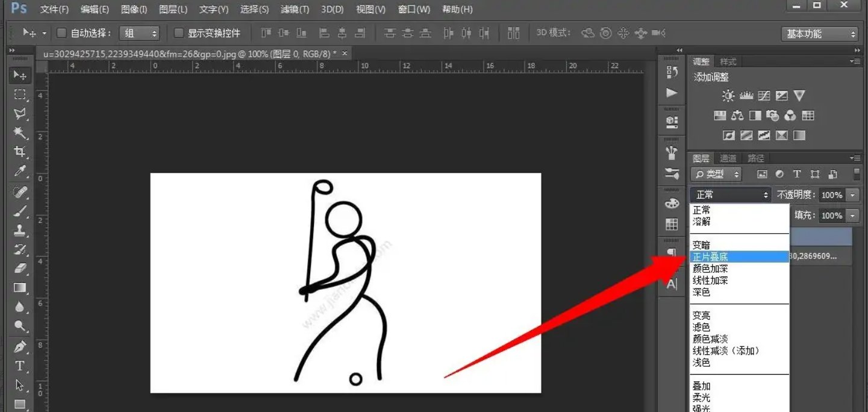The height and width of the screenshot is (412, 868).
Task: Select the Crop tool
Action: pyautogui.click(x=20, y=152)
